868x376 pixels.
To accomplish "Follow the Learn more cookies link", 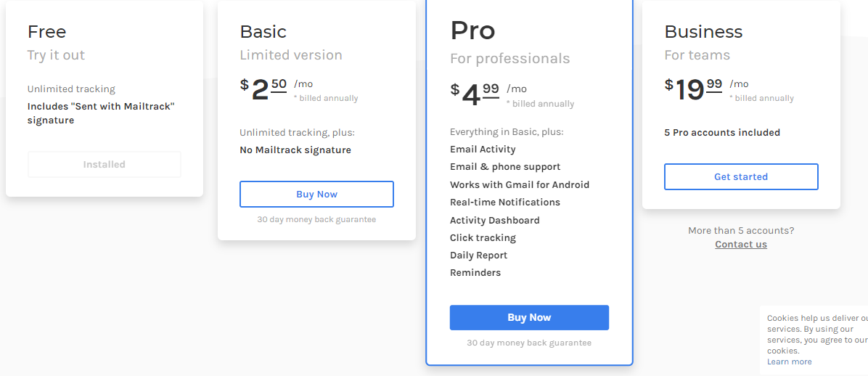I will point(790,361).
